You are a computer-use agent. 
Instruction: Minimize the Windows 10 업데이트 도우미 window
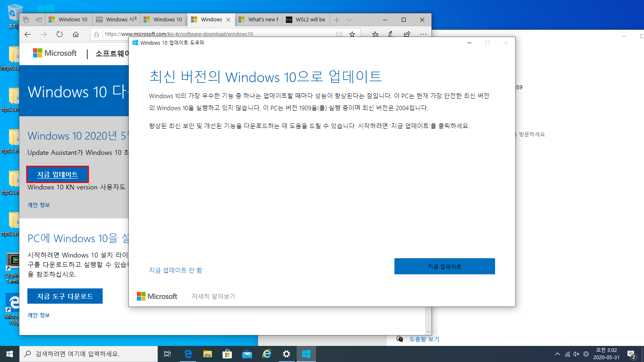(x=469, y=43)
